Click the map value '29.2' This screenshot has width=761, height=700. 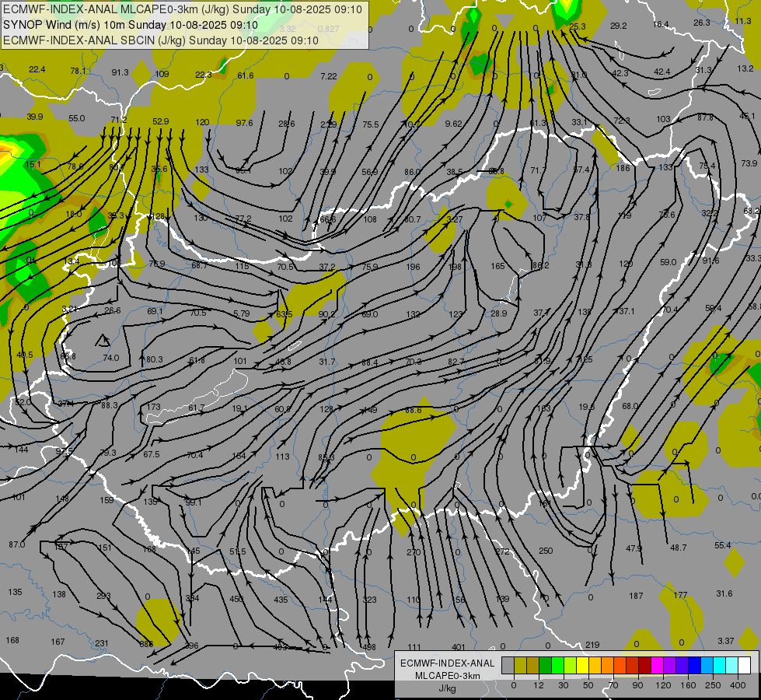pyautogui.click(x=618, y=26)
